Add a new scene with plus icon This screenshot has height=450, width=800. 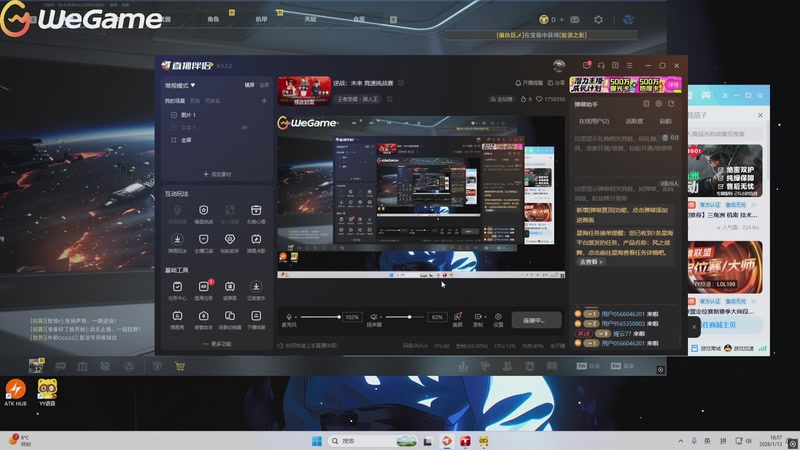pos(264,101)
